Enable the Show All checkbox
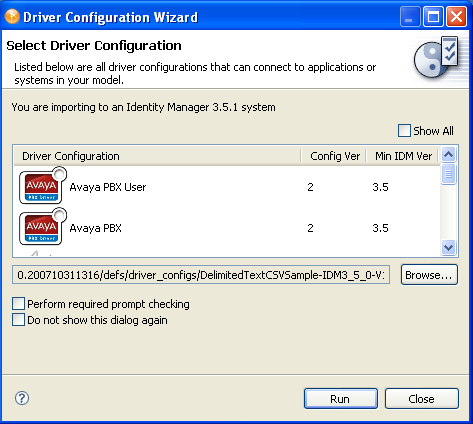Viewport: 473px width, 424px height. (x=404, y=131)
